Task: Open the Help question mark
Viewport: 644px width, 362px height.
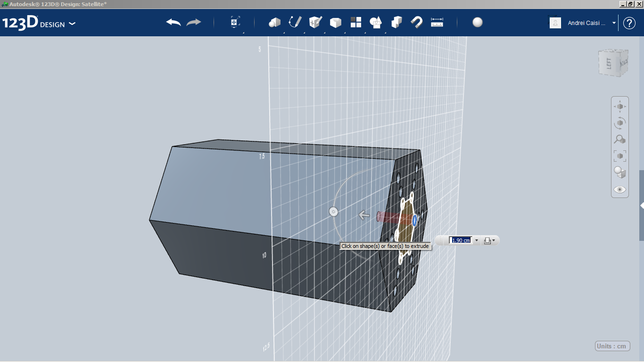Action: [x=629, y=23]
